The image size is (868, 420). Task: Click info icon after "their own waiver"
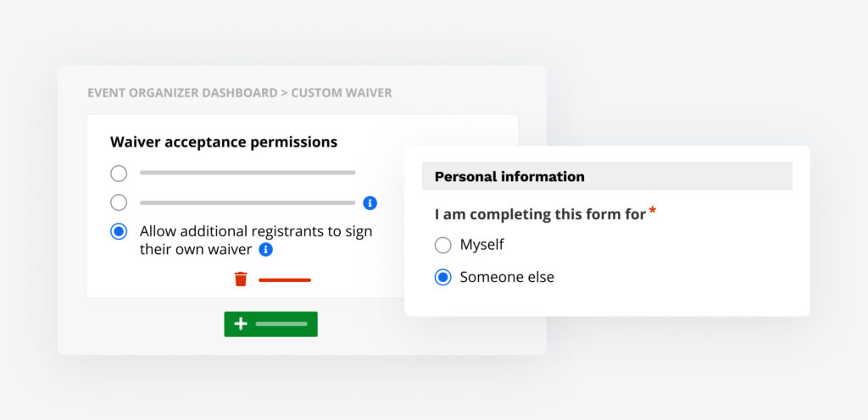pyautogui.click(x=266, y=250)
